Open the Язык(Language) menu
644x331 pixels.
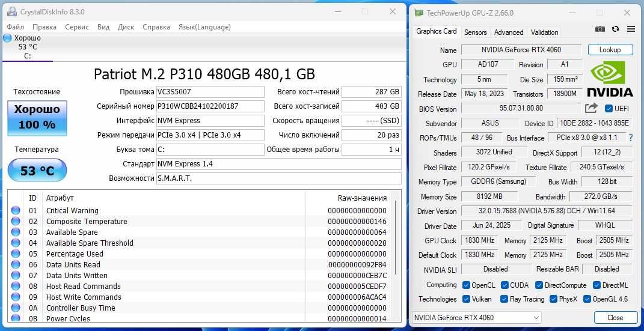tap(204, 27)
